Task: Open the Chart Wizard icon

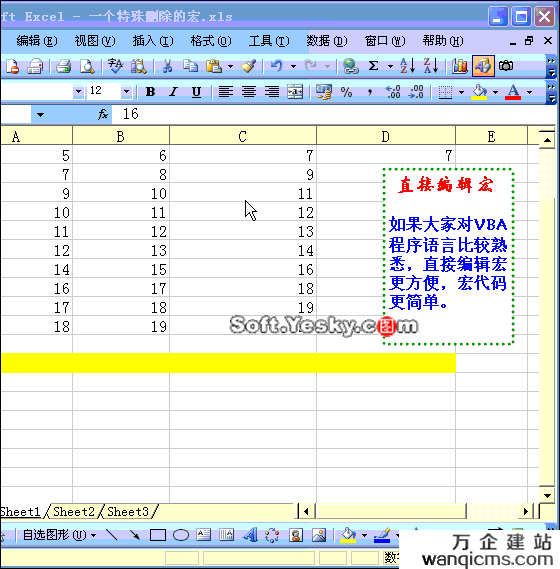Action: click(x=459, y=66)
